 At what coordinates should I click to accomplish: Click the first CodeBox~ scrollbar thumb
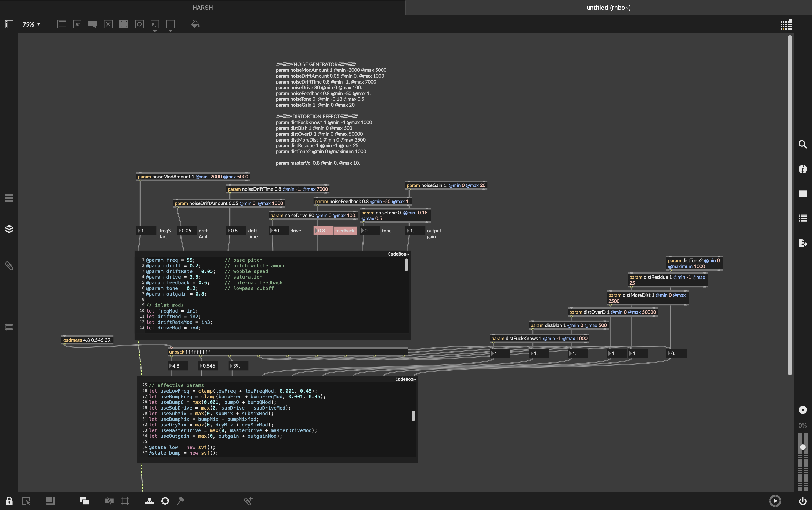(x=406, y=265)
